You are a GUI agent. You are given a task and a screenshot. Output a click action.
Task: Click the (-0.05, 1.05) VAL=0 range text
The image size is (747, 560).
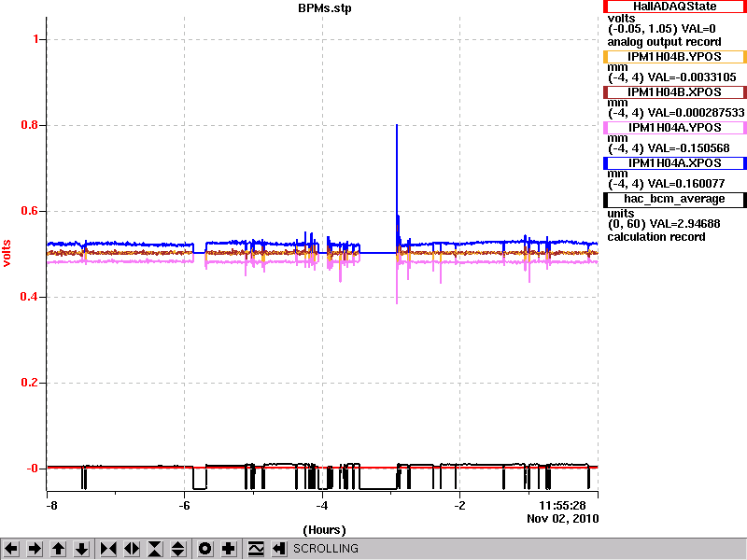661,29
